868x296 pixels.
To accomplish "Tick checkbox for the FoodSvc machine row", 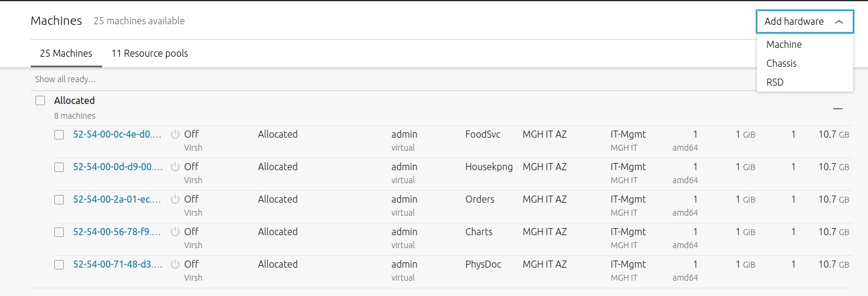I will pyautogui.click(x=59, y=135).
